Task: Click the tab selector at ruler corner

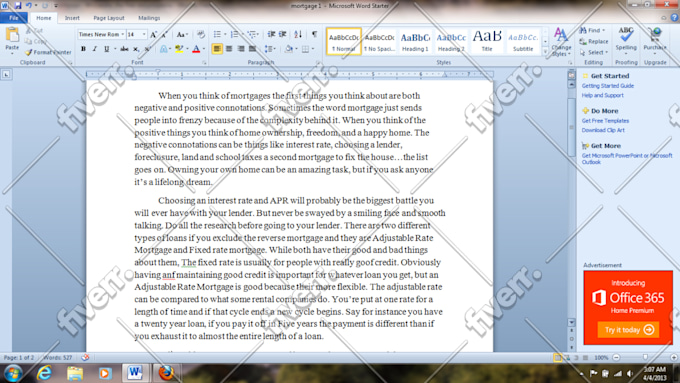Action: tap(6, 75)
